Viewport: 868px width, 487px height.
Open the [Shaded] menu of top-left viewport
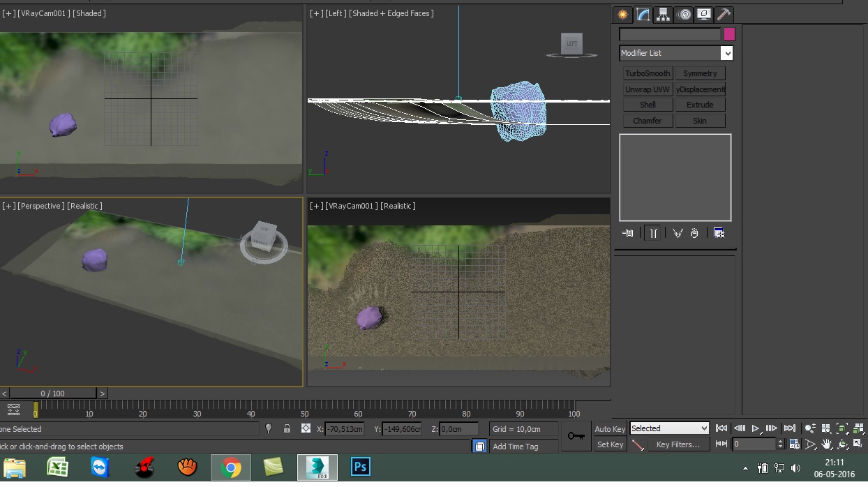[x=89, y=13]
